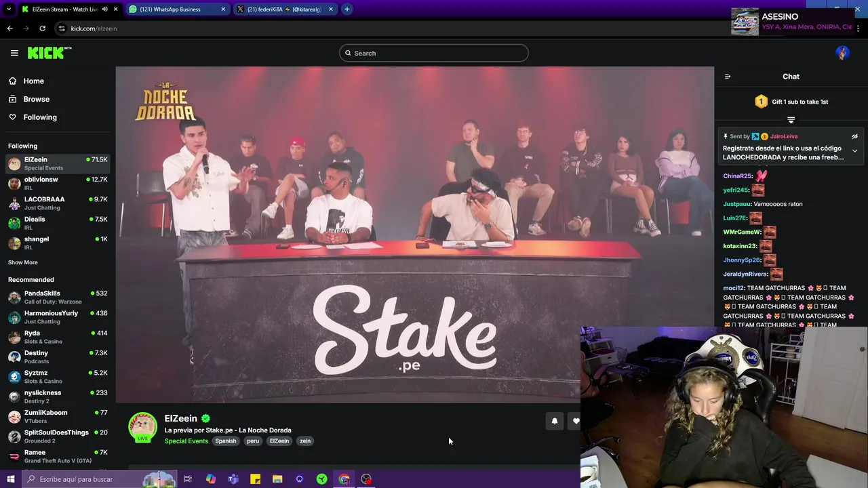Open Diealis channel in Following list

(58, 223)
